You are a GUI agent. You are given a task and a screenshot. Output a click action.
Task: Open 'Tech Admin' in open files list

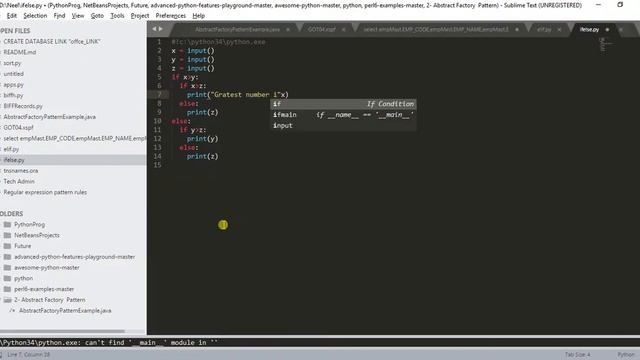pos(19,182)
